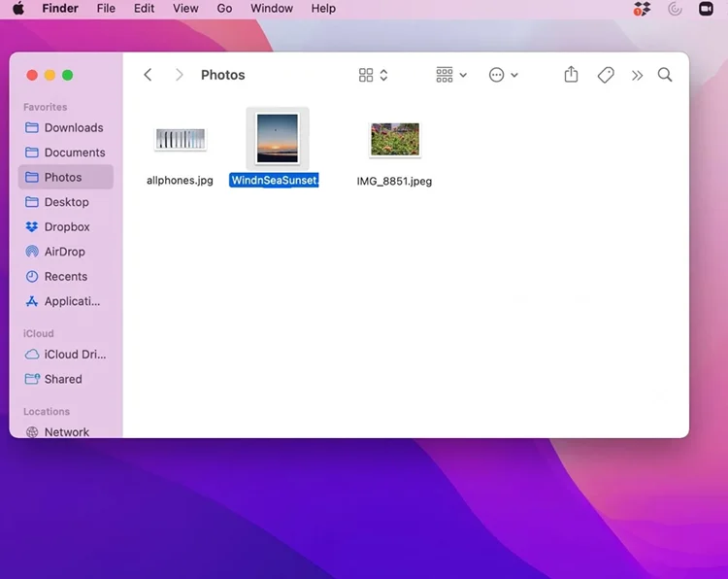Click the Share toolbar icon
Screen dimensions: 728x579
(x=571, y=75)
